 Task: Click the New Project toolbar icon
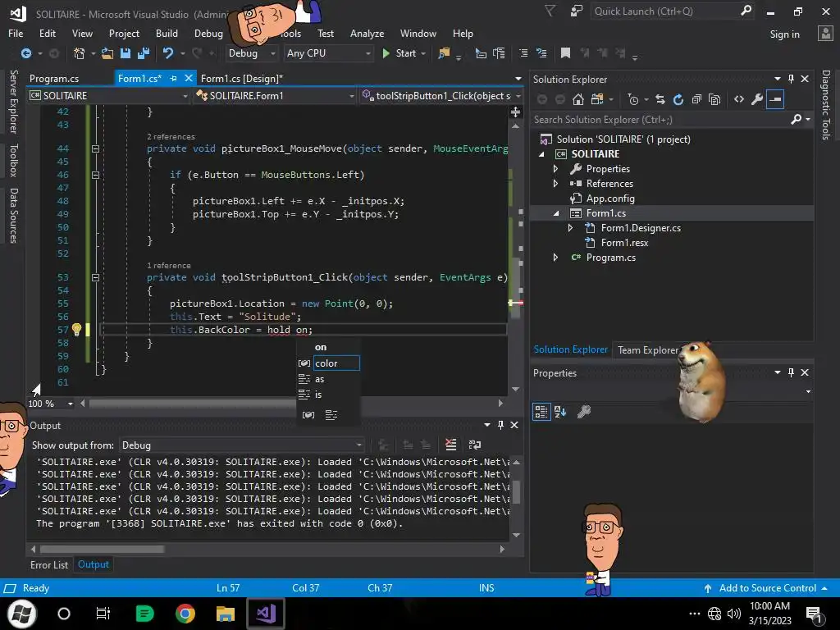80,53
